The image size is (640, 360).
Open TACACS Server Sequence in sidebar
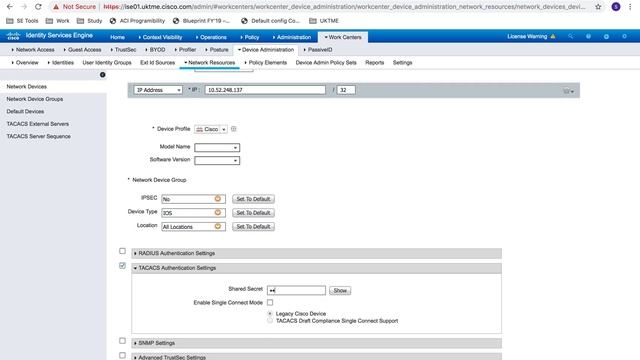tap(38, 136)
